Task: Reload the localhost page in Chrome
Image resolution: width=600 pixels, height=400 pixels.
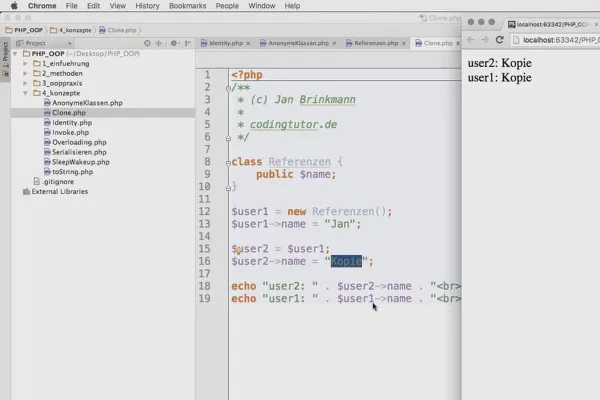Action: point(499,40)
